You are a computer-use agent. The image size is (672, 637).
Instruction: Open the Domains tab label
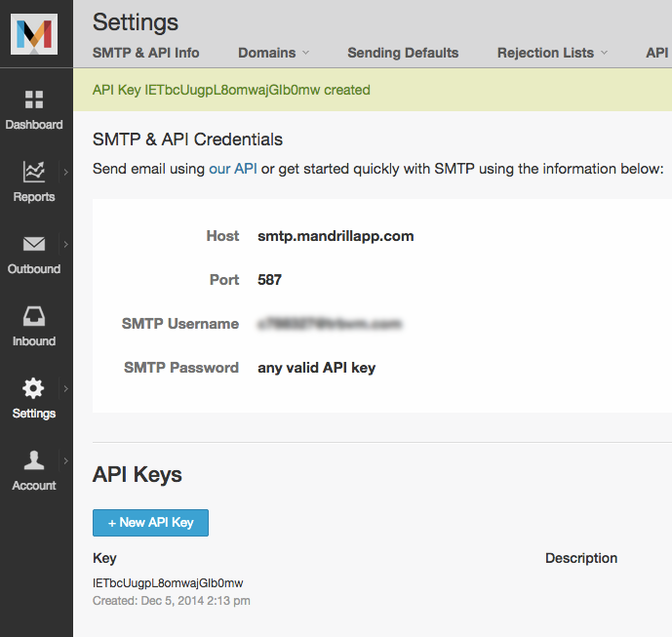(266, 53)
